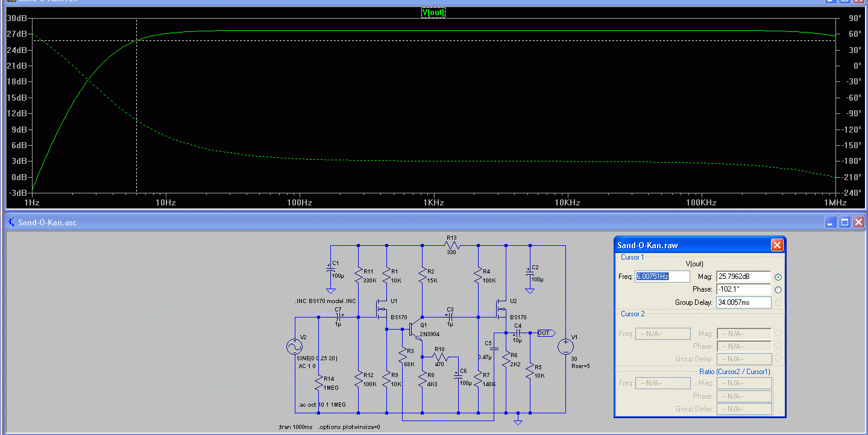Viewport: 868px width, 435px height.
Task: Maximize the Sand-O-Kan.asc schematic window
Action: click(845, 222)
